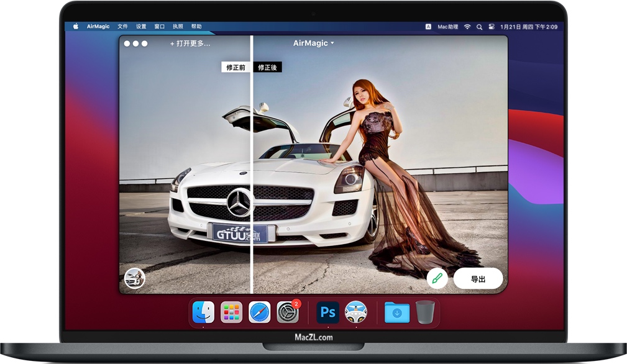Launch Photoshop from the Dock

pos(327,312)
